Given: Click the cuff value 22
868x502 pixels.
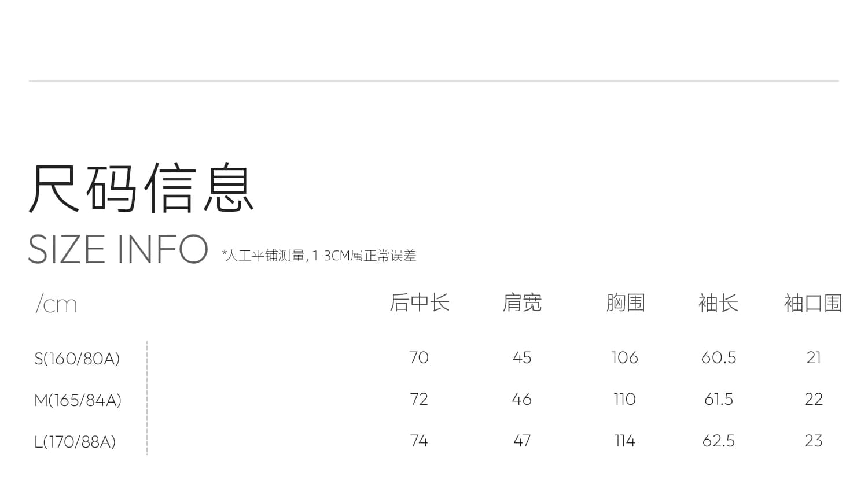Looking at the screenshot, I should pyautogui.click(x=814, y=399).
